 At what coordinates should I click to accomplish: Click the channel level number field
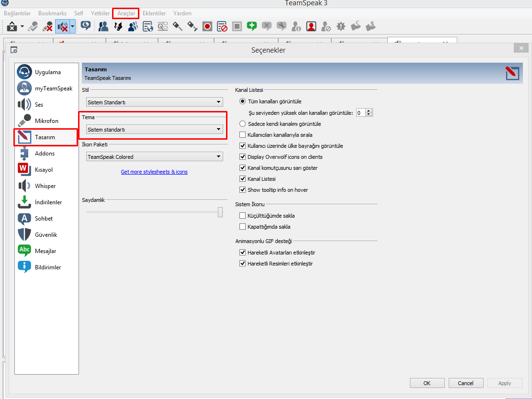361,113
